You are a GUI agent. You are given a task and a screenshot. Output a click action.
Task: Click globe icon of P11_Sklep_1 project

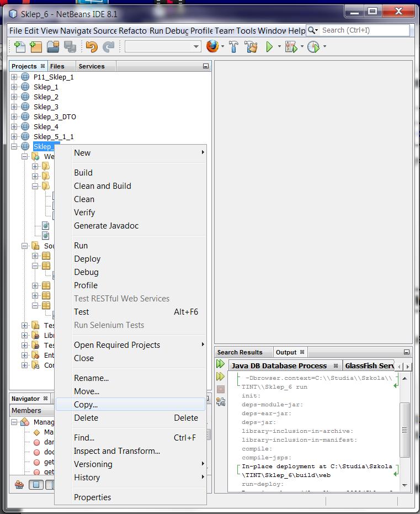[25, 77]
